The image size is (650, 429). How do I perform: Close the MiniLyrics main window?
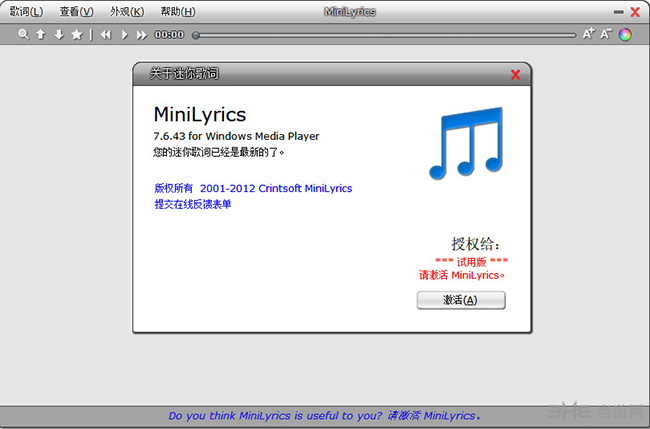pyautogui.click(x=635, y=12)
